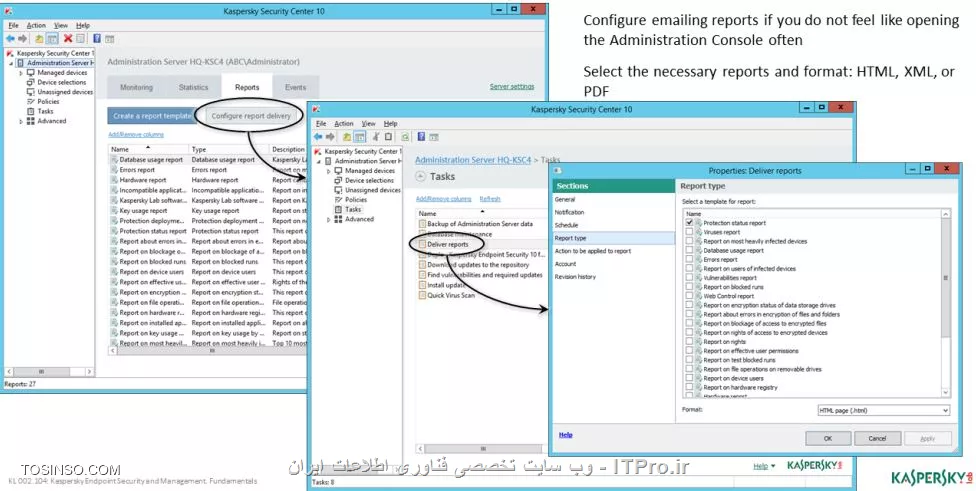Click the report list vertical scrollbar in the Properties dialog
This screenshot has height=491, width=976.
tap(946, 278)
